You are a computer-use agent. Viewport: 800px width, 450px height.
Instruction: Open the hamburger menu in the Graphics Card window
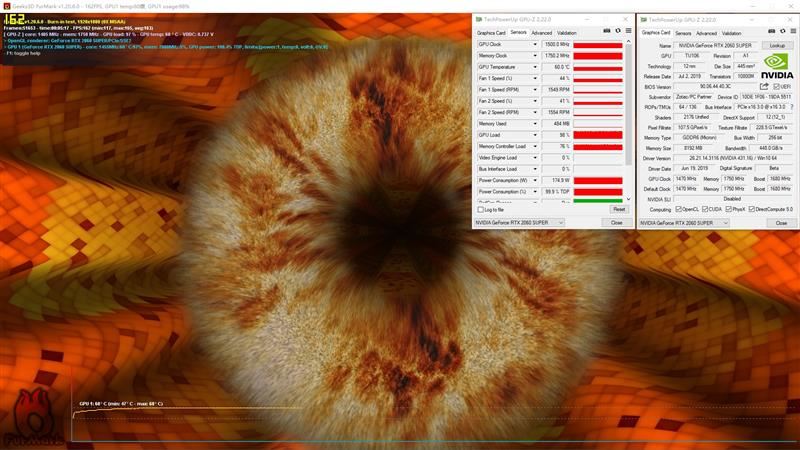click(793, 32)
